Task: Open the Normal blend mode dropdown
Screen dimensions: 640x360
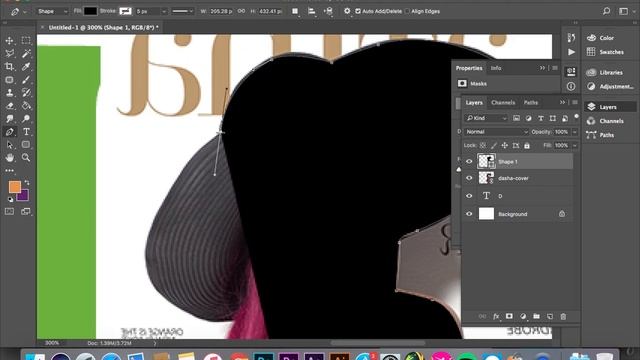Action: click(497, 132)
